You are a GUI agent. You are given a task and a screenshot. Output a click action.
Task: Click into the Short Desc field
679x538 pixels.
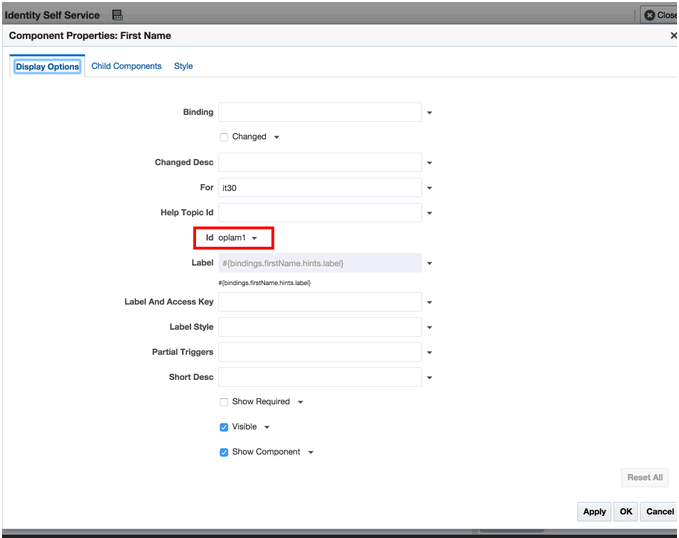(320, 377)
